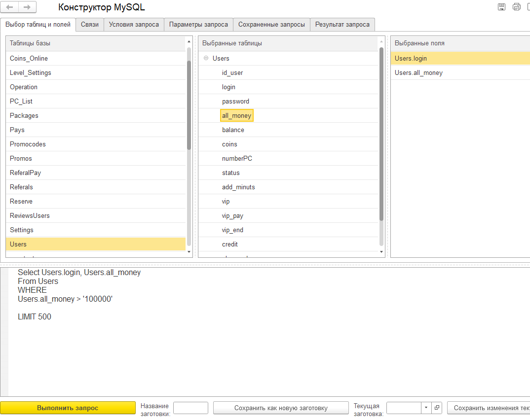Select the vip field

(x=226, y=201)
